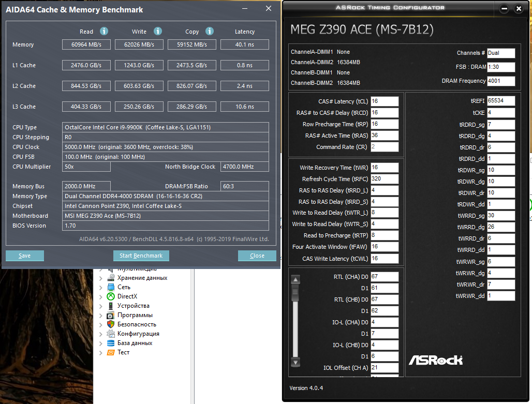Click the Memory Latency value 40.1 ns

(x=245, y=44)
